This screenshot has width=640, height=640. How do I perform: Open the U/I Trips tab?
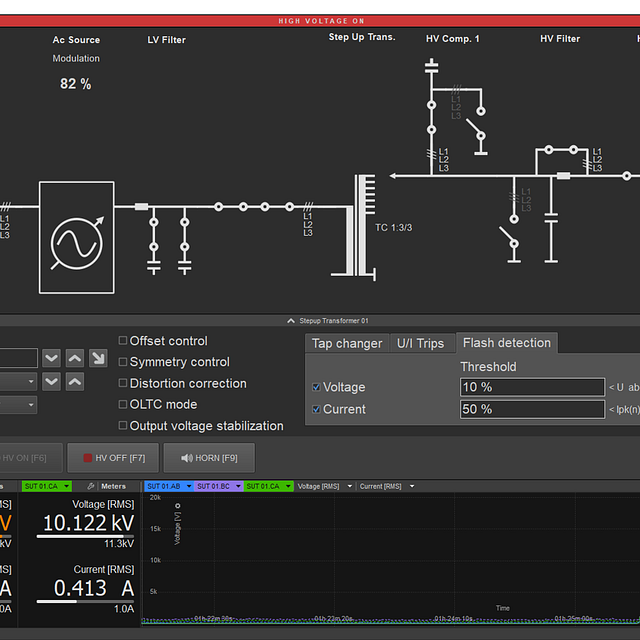click(420, 343)
